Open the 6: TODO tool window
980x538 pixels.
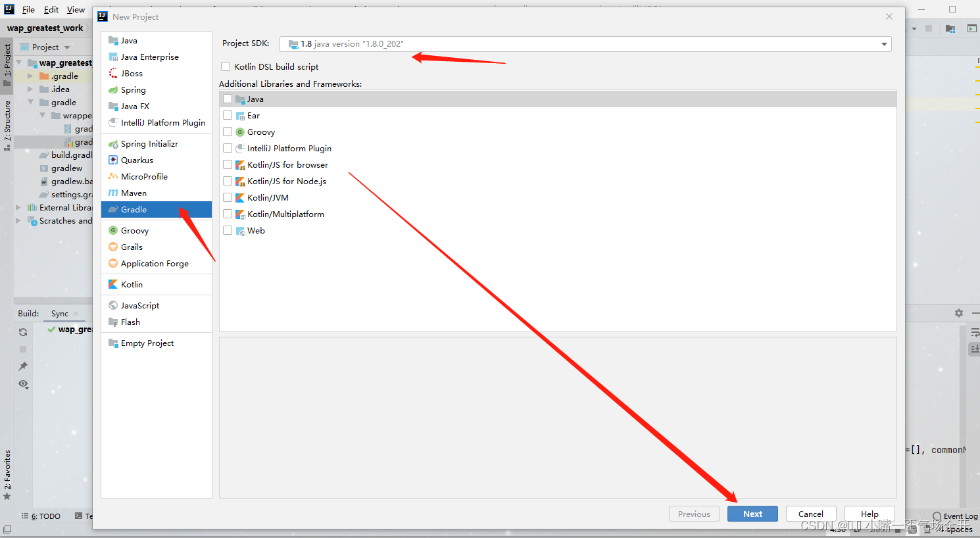tap(41, 516)
